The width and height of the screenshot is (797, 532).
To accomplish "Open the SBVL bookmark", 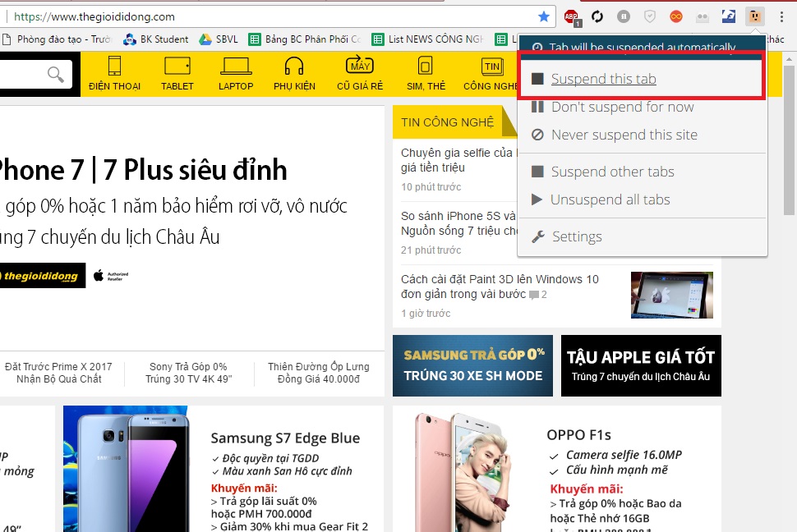I will [219, 39].
